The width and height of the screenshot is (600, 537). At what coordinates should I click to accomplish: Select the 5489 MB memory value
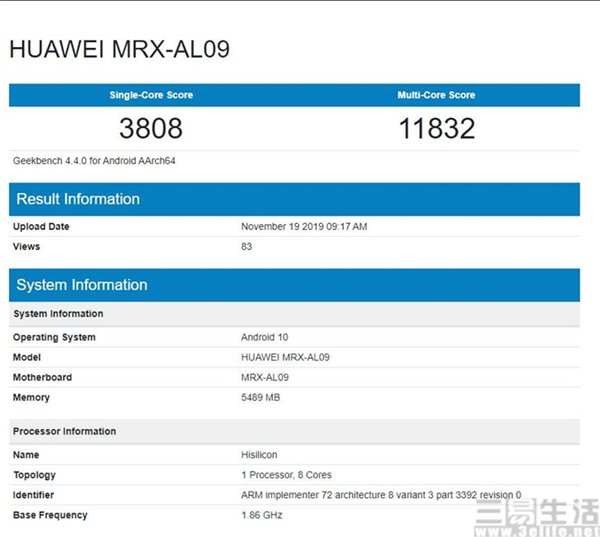[x=261, y=398]
